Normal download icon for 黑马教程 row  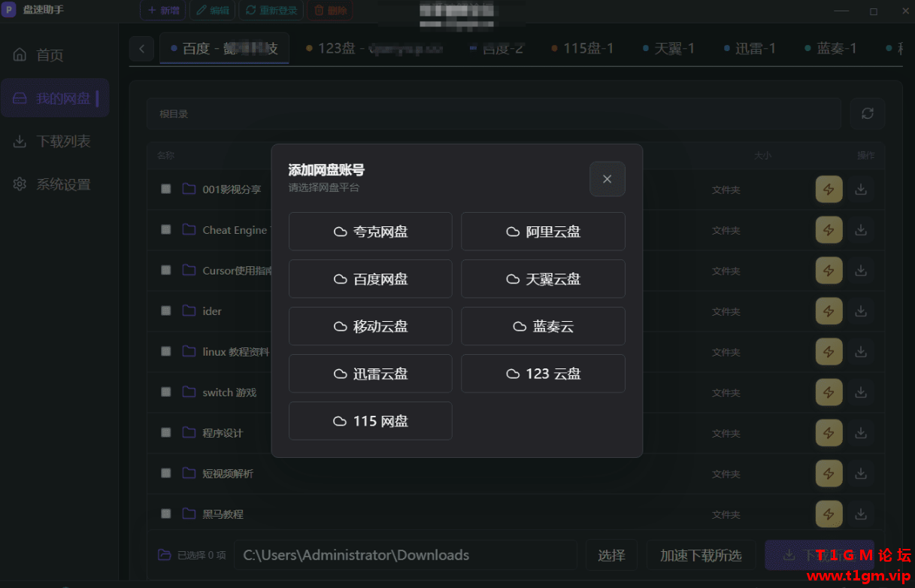coord(861,514)
